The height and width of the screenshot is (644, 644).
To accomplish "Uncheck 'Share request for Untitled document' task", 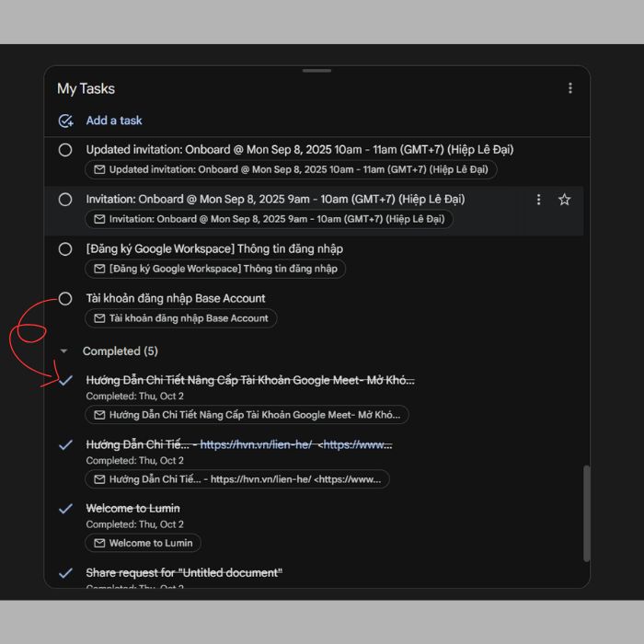I will click(x=65, y=573).
